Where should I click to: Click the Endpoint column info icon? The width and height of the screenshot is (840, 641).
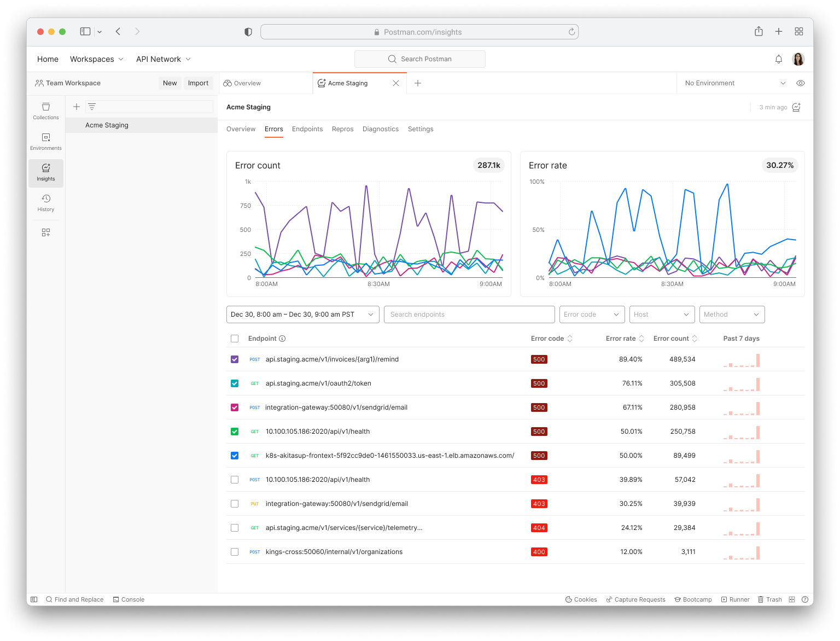tap(282, 339)
